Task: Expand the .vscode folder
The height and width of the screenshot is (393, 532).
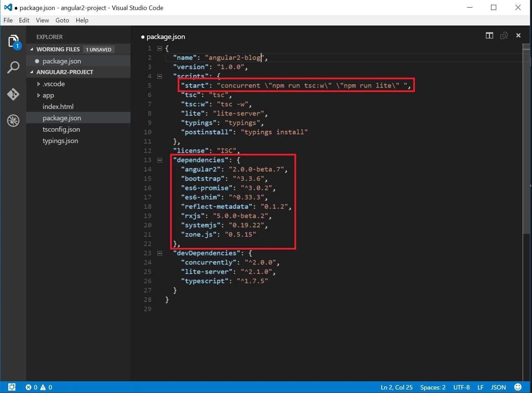Action: 39,84
